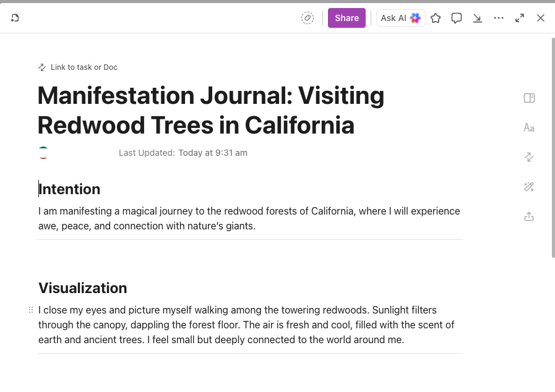
Task: Toggle the right sidebar panel icon
Action: tap(529, 98)
